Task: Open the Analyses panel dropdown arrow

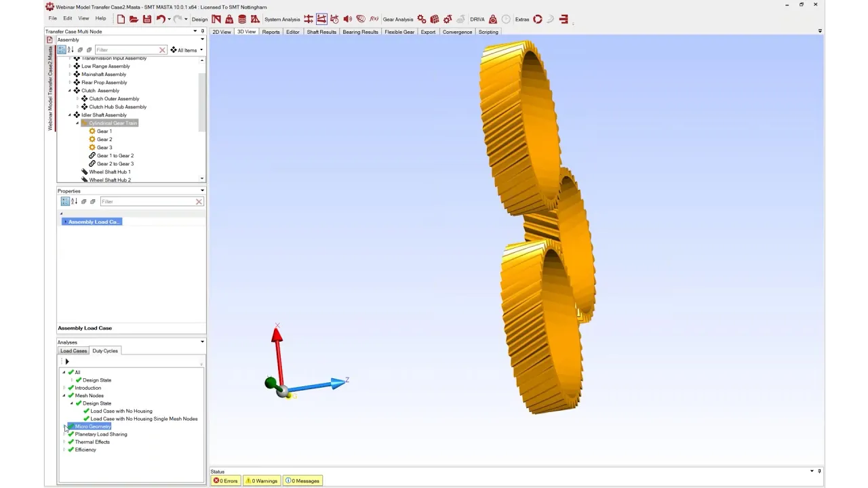Action: pos(202,342)
